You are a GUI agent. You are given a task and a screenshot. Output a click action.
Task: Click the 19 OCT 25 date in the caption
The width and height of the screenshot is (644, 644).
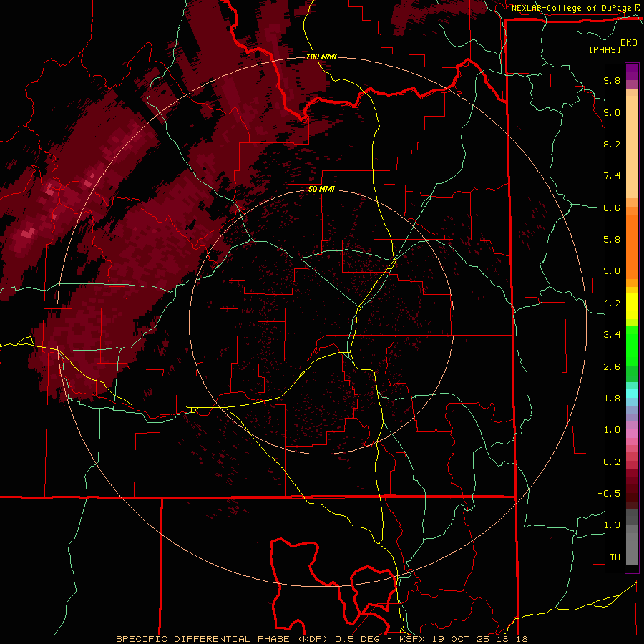(x=462, y=639)
